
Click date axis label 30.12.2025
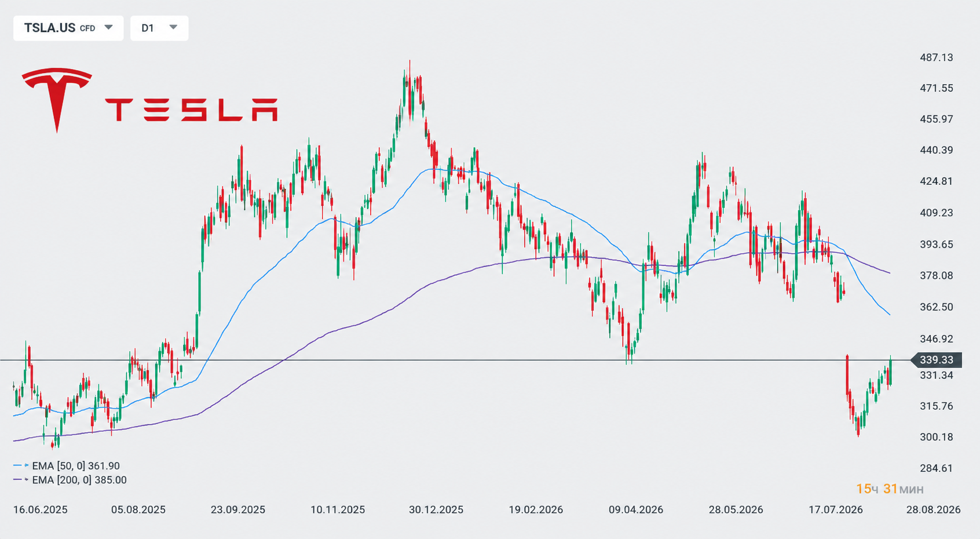[436, 509]
